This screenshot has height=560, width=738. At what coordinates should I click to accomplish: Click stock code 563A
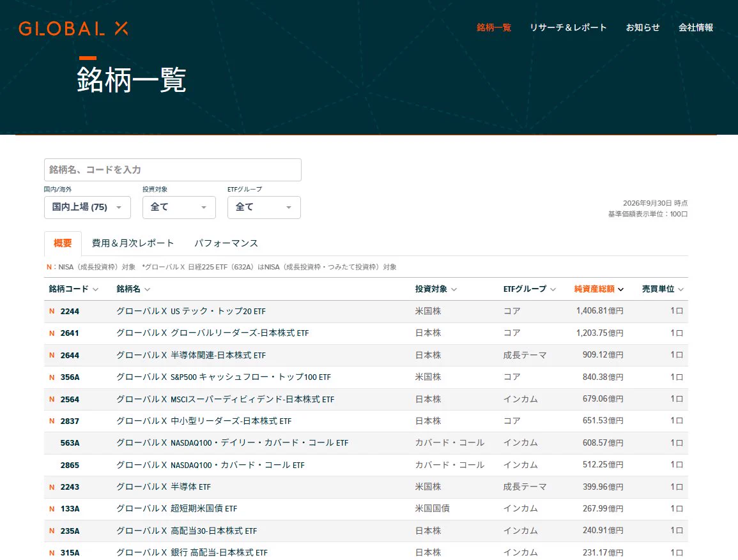[x=70, y=443]
